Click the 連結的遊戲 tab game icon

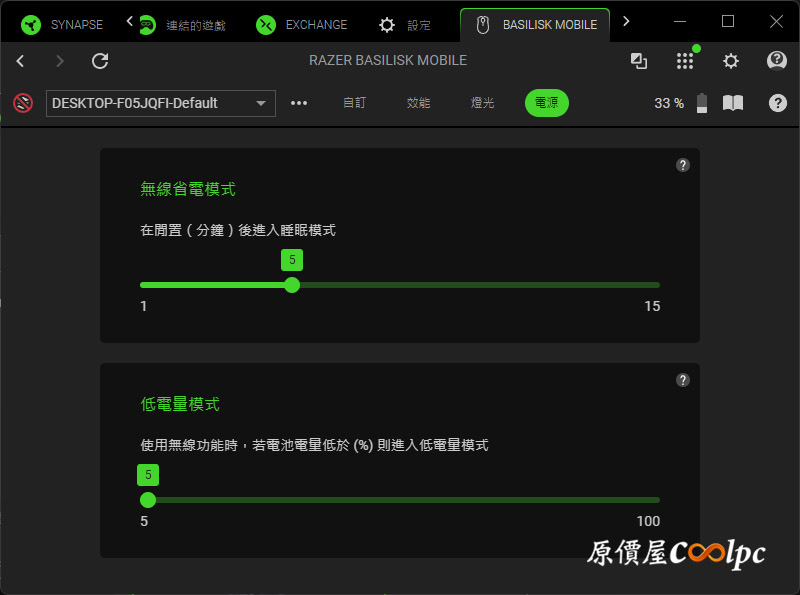(147, 24)
